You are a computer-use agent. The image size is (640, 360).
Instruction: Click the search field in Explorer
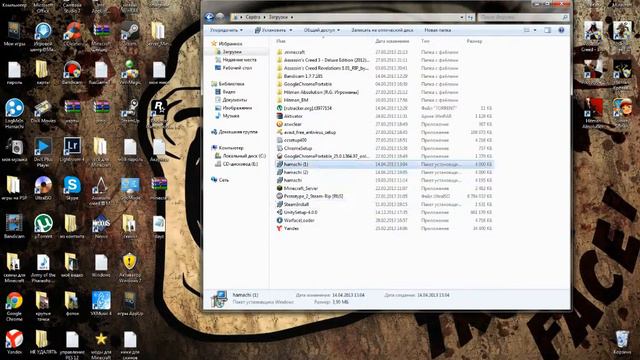523,17
